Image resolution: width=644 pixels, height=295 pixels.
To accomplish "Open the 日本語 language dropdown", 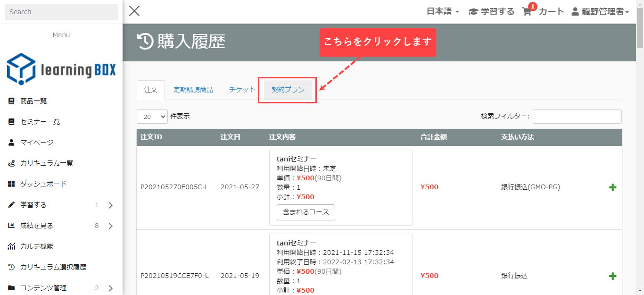I will [443, 12].
